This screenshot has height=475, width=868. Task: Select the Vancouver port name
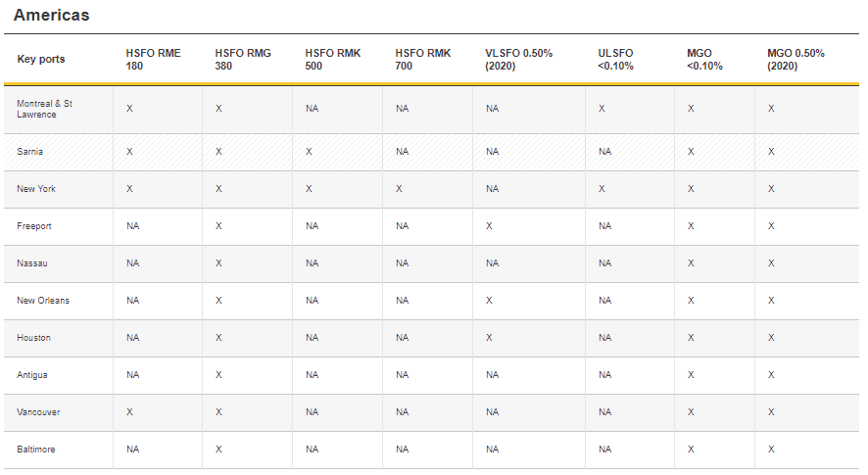(38, 412)
